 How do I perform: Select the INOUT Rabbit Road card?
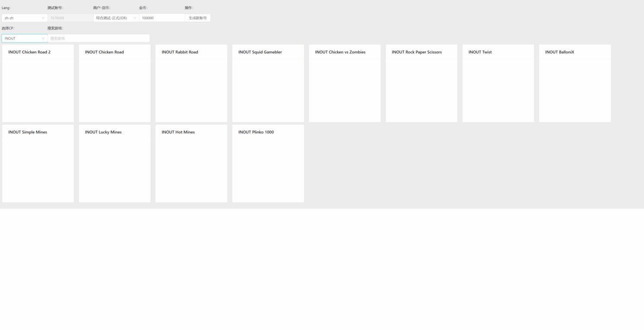(191, 83)
